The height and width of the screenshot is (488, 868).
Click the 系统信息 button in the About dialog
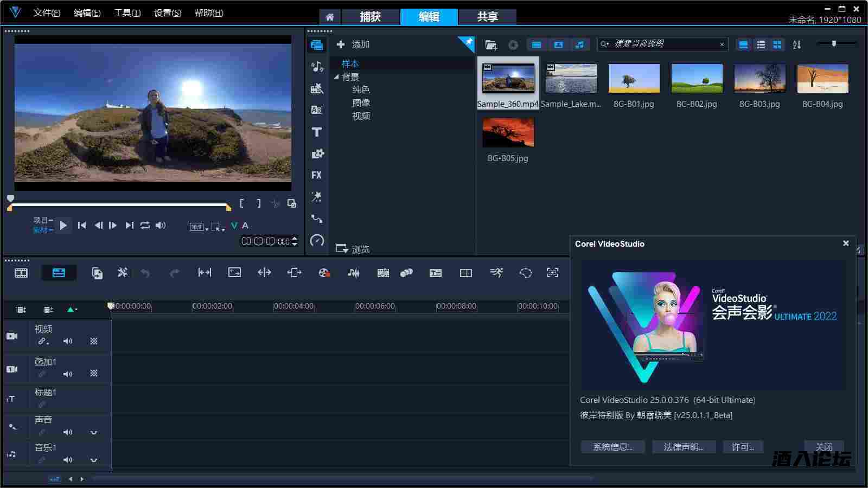pyautogui.click(x=612, y=447)
